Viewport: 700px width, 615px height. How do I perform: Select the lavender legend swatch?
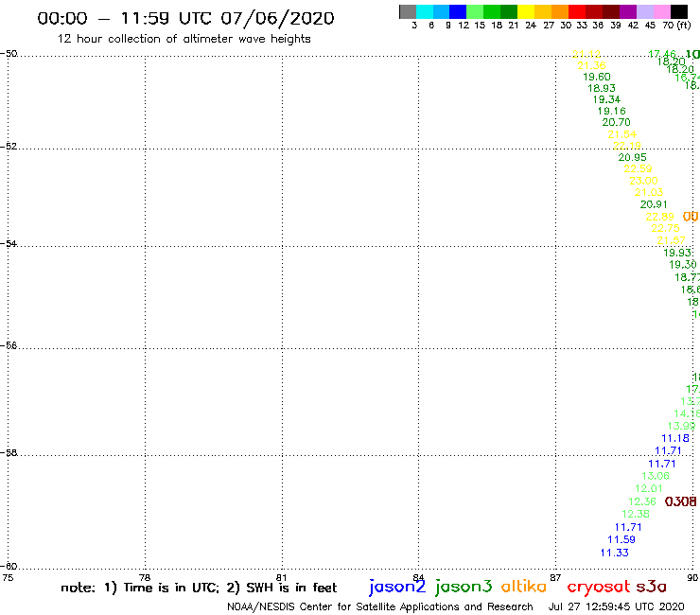click(644, 11)
